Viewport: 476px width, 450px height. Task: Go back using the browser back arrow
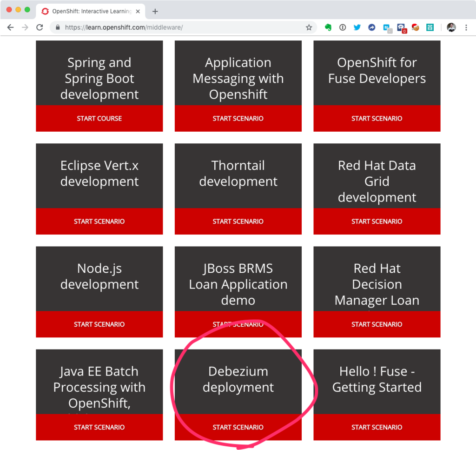pos(10,27)
